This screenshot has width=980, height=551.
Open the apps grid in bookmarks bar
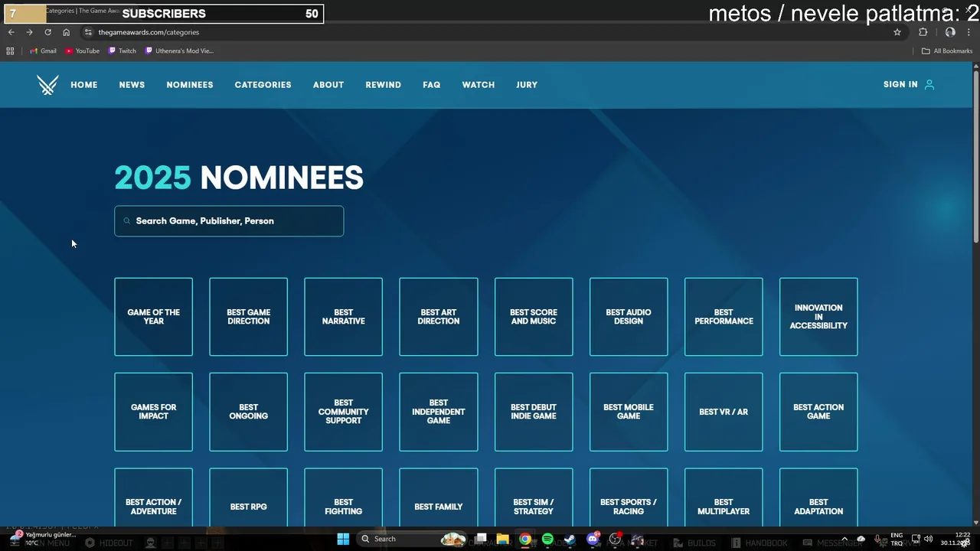coord(10,51)
